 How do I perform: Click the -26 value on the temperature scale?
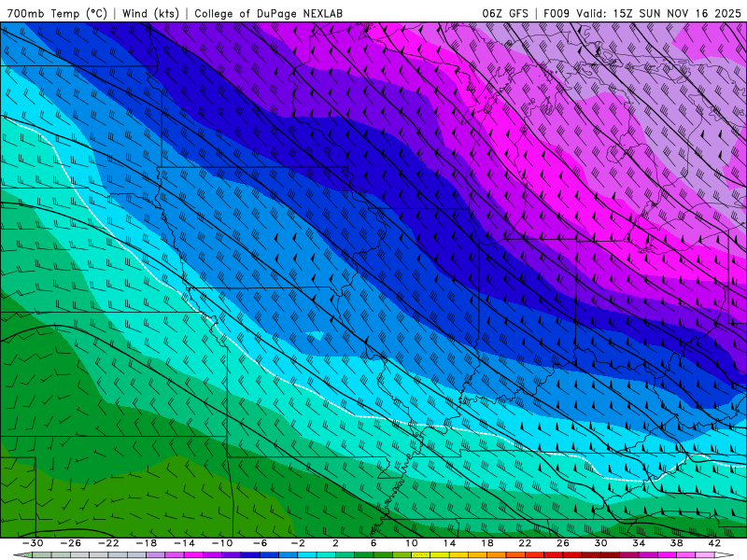(71, 543)
